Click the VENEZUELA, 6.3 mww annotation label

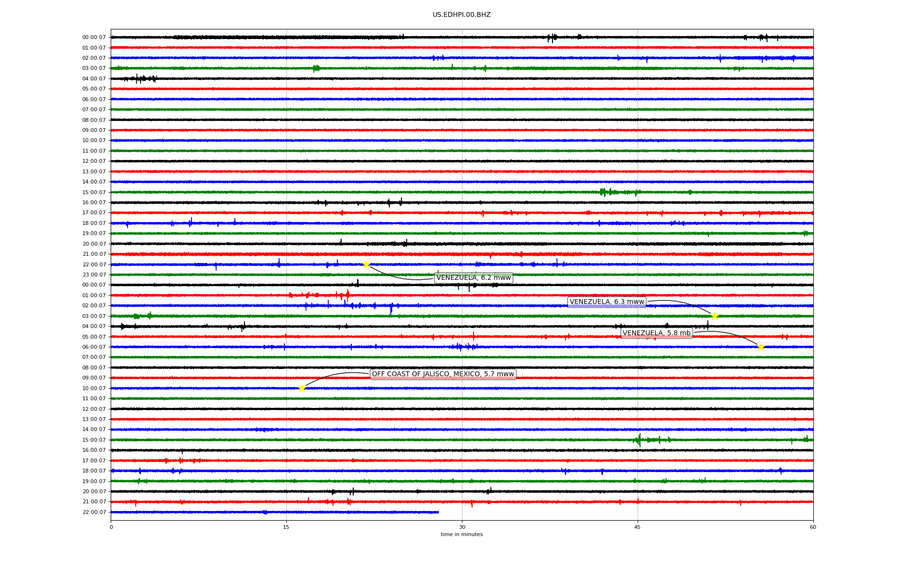606,302
